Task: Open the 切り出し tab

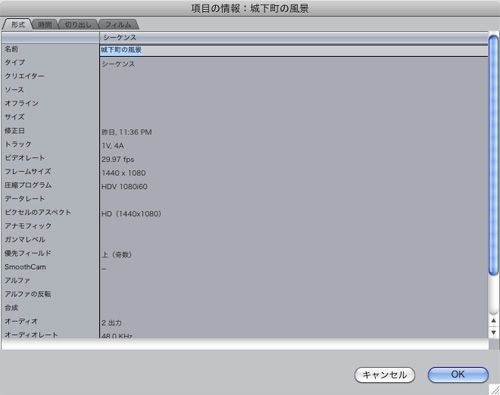Action: coord(78,25)
